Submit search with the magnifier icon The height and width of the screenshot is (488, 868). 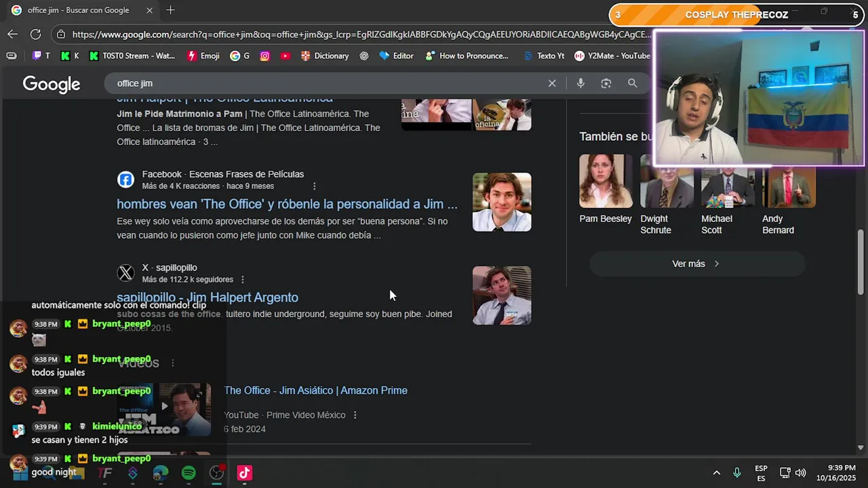click(633, 83)
